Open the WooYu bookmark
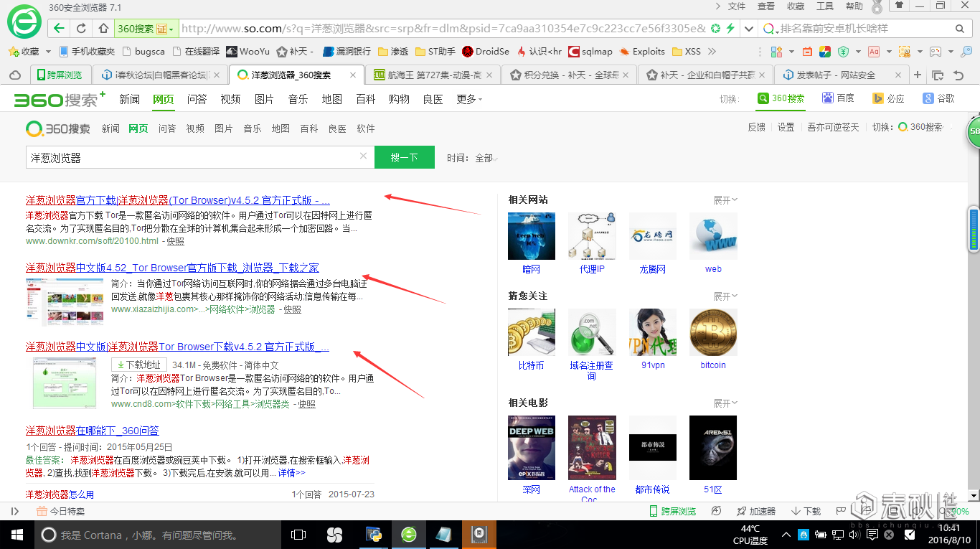Viewport: 980px width, 549px height. 248,52
